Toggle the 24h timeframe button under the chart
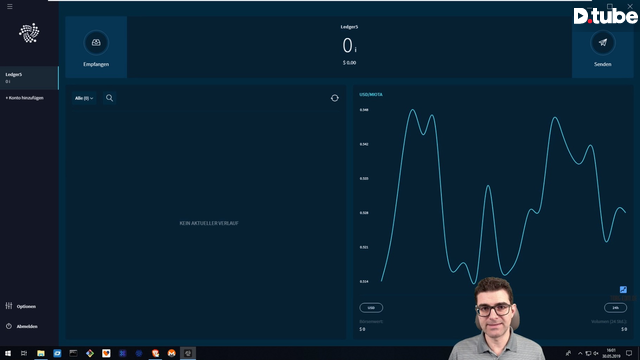Viewport: 640px width, 360px height. click(x=615, y=308)
